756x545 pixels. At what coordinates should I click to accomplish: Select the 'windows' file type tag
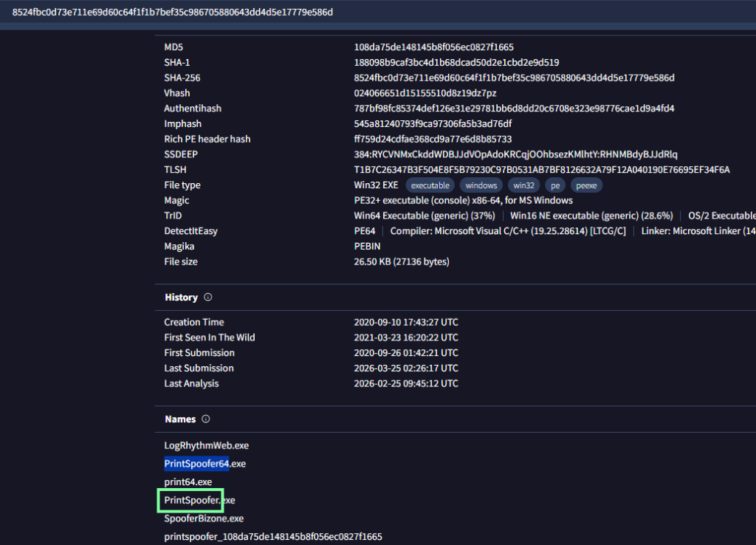pyautogui.click(x=481, y=185)
